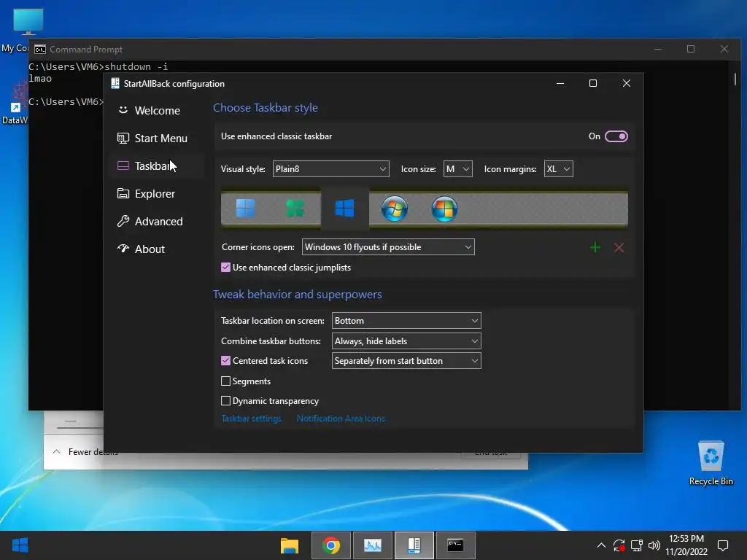Click the green plus add icon
This screenshot has height=560, width=747.
[x=595, y=247]
